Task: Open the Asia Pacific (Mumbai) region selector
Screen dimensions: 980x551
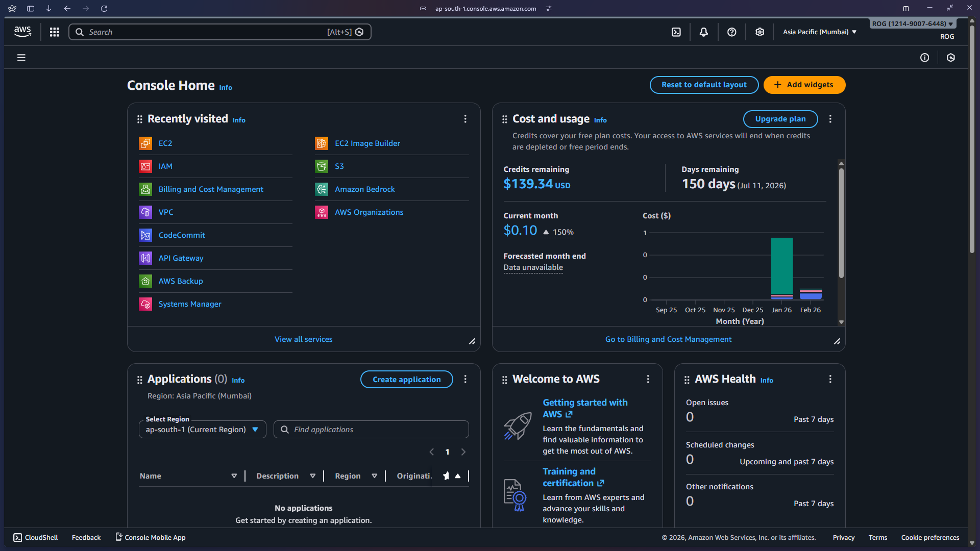Action: 819,32
